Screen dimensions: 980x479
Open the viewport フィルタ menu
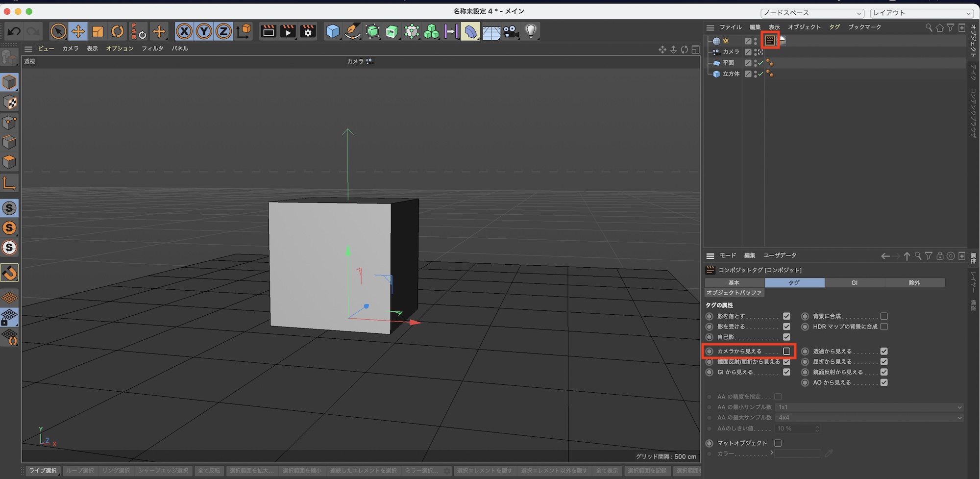coord(152,49)
